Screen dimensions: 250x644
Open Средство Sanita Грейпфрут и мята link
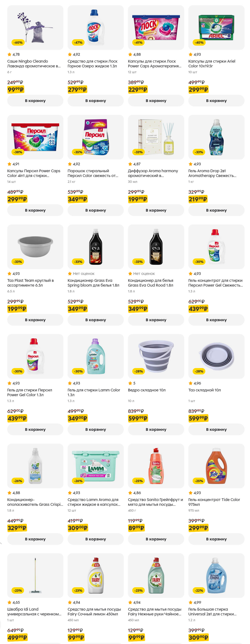coord(155,502)
